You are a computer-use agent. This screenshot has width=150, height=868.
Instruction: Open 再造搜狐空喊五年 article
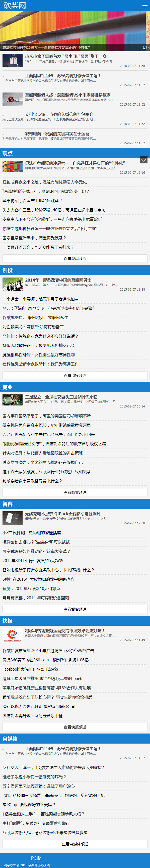click(46, 191)
